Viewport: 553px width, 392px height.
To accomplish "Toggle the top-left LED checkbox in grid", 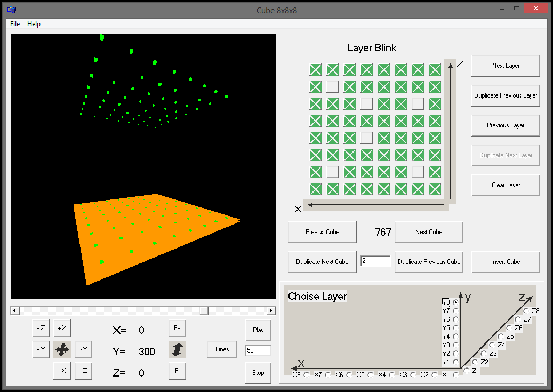I will click(316, 69).
